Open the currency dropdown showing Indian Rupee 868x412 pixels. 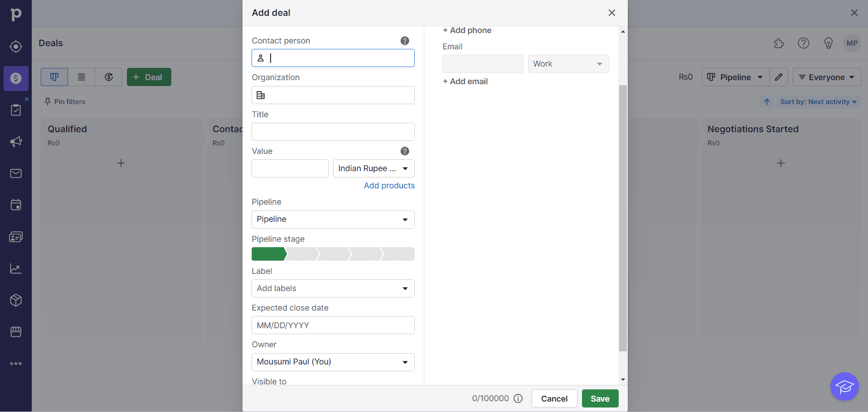373,168
